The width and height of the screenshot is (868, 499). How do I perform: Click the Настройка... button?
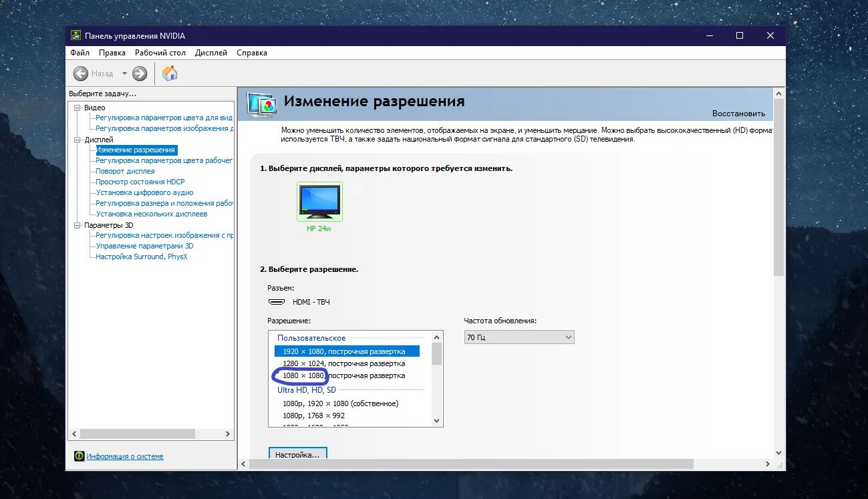click(x=297, y=454)
